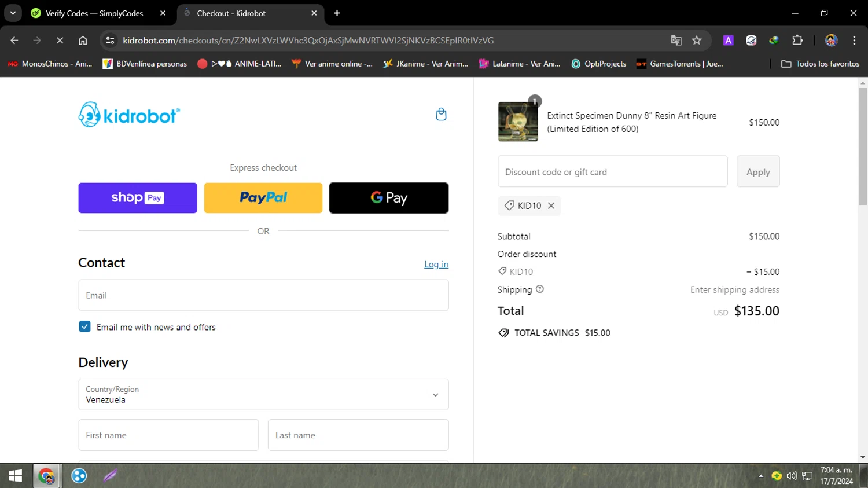Click the Kidrobot logo

[129, 115]
